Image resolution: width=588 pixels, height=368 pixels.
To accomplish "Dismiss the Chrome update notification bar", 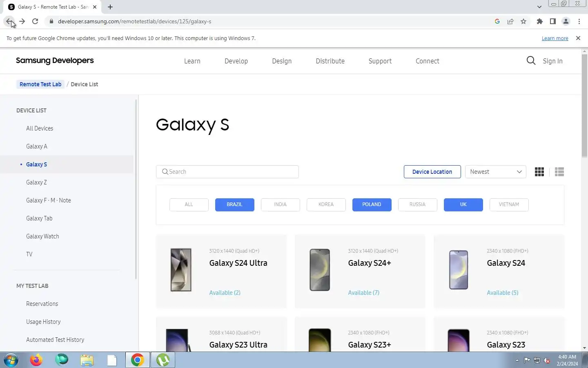I will (x=578, y=38).
